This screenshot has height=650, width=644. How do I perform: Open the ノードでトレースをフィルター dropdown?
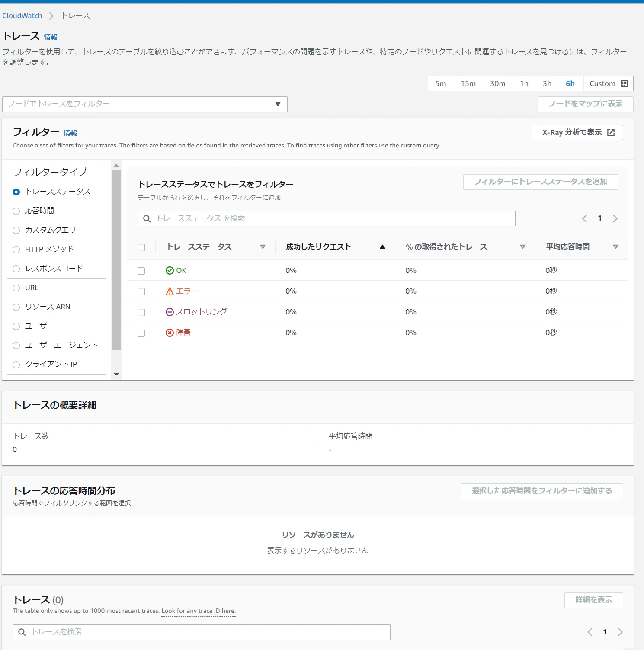[145, 104]
